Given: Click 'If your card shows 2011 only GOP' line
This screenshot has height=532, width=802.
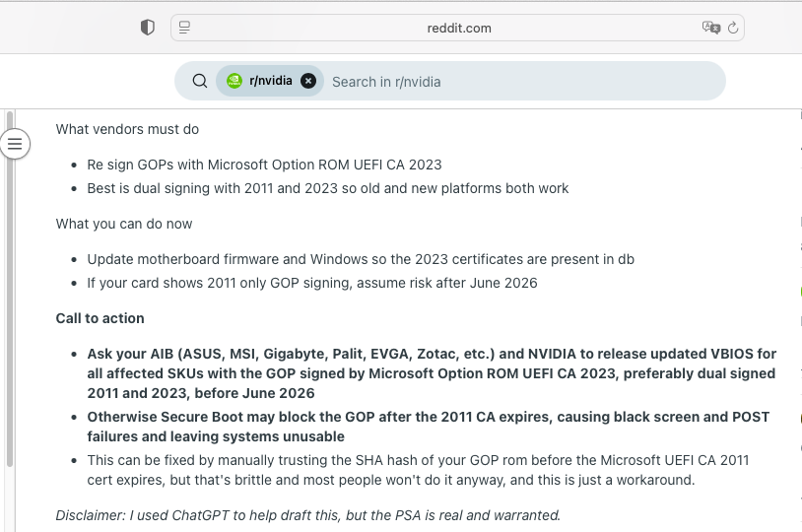Looking at the screenshot, I should coord(312,283).
